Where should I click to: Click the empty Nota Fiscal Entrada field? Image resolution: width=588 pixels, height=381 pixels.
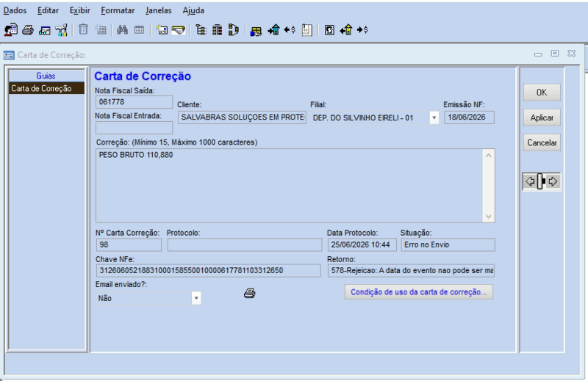tap(134, 128)
